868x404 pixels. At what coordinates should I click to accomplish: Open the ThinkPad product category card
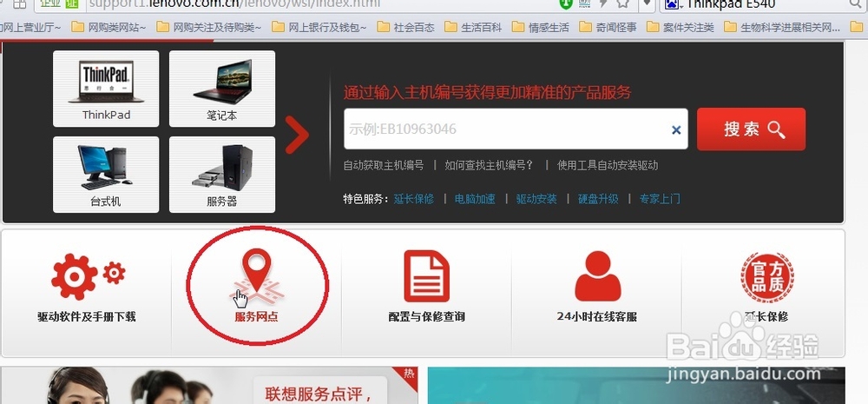(106, 89)
